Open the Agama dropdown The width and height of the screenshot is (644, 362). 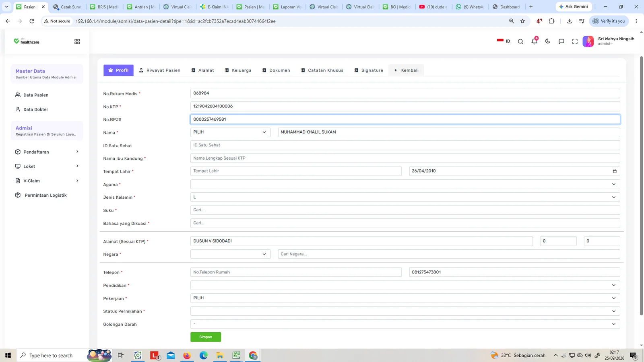(x=405, y=184)
